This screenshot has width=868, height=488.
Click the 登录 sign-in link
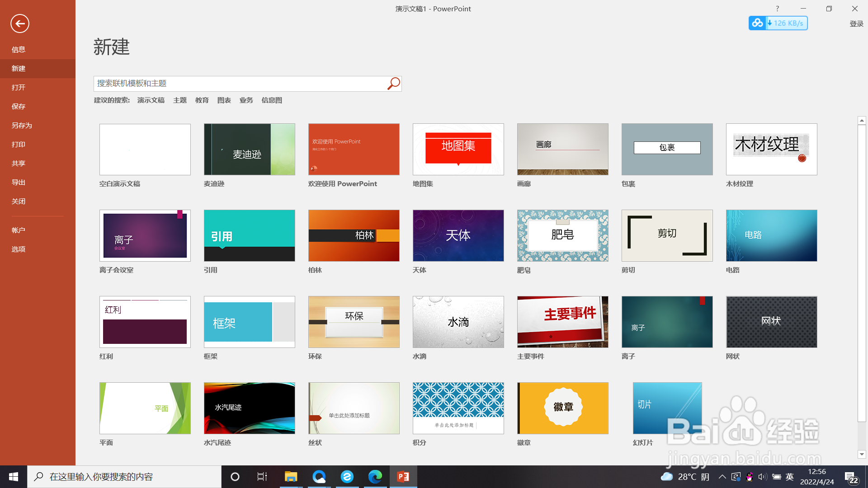coord(856,23)
